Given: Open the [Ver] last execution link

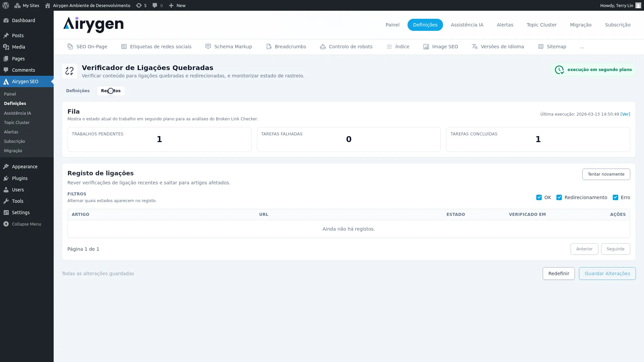Looking at the screenshot, I should point(625,114).
